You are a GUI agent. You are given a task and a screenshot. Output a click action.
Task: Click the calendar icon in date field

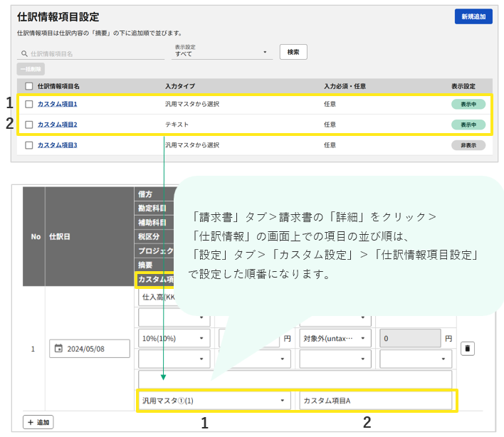[x=58, y=348]
